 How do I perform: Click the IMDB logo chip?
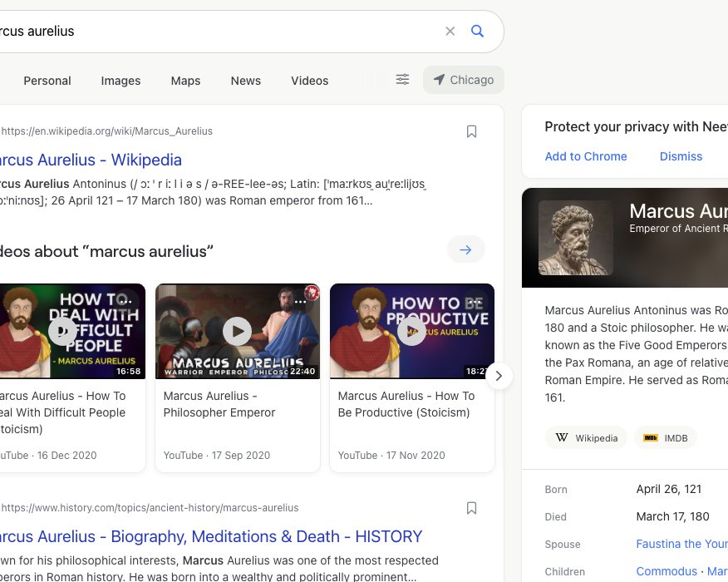point(666,438)
